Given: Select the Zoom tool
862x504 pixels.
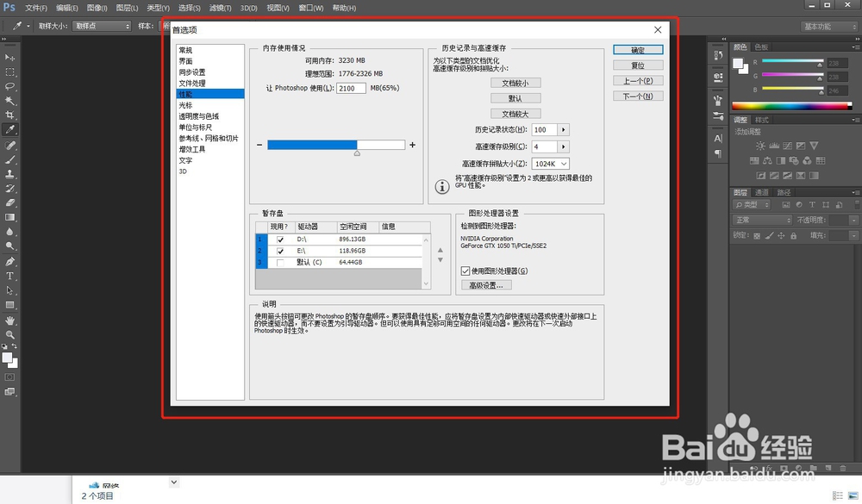Looking at the screenshot, I should point(9,334).
